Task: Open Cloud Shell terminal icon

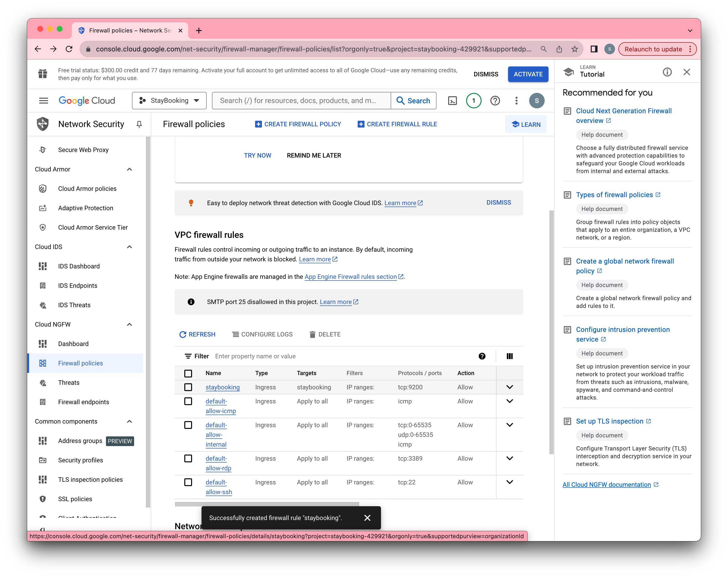Action: click(x=452, y=101)
